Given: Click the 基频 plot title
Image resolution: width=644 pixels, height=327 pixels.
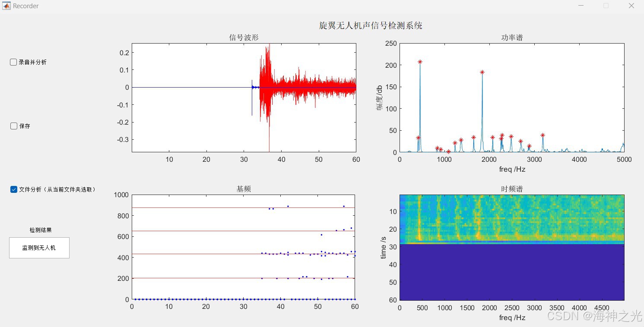Looking at the screenshot, I should coord(244,189).
